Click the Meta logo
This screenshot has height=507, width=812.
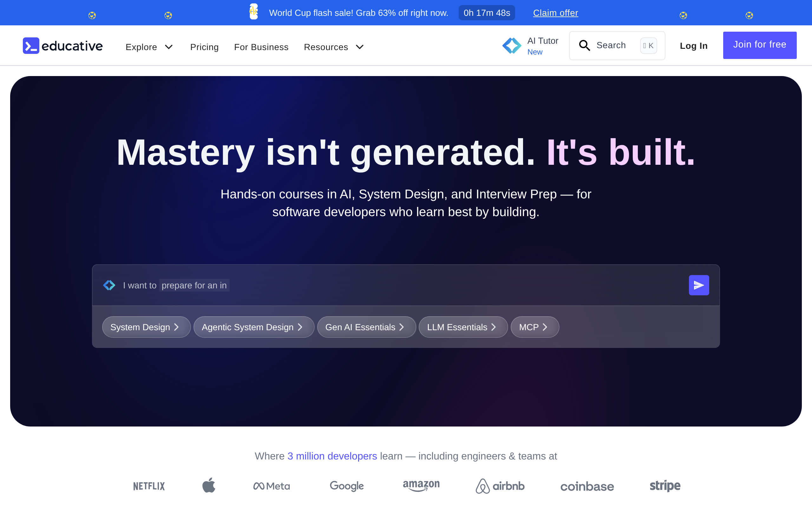[272, 486]
